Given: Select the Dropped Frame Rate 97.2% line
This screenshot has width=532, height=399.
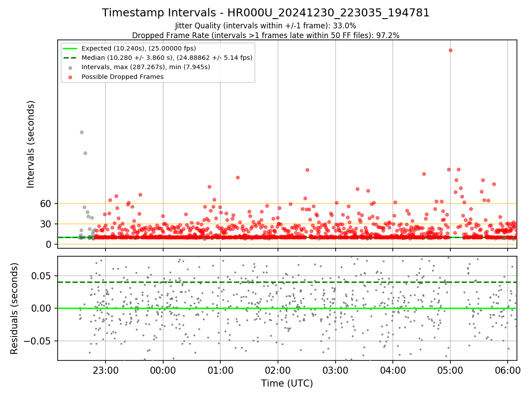Looking at the screenshot, I should pos(266,35).
